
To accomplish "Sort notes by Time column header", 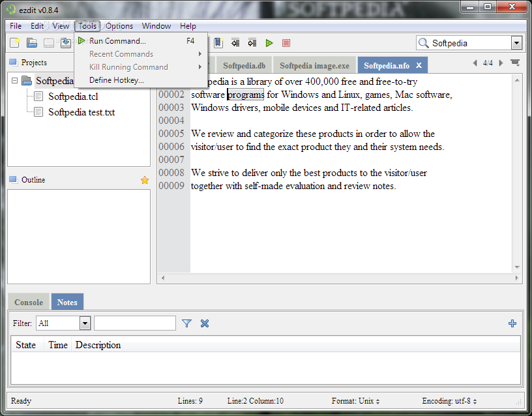I will pyautogui.click(x=58, y=345).
